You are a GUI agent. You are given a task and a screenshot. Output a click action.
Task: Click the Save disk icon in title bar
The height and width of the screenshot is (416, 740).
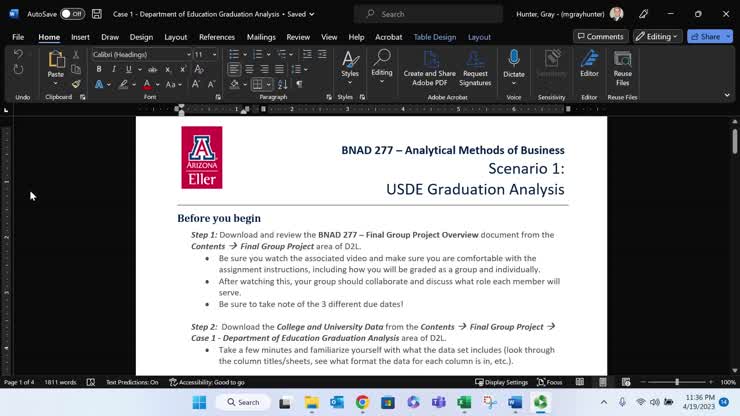[97, 14]
